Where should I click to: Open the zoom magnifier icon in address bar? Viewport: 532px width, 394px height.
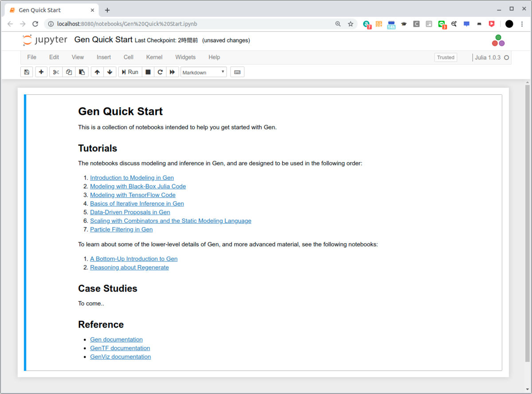[338, 24]
